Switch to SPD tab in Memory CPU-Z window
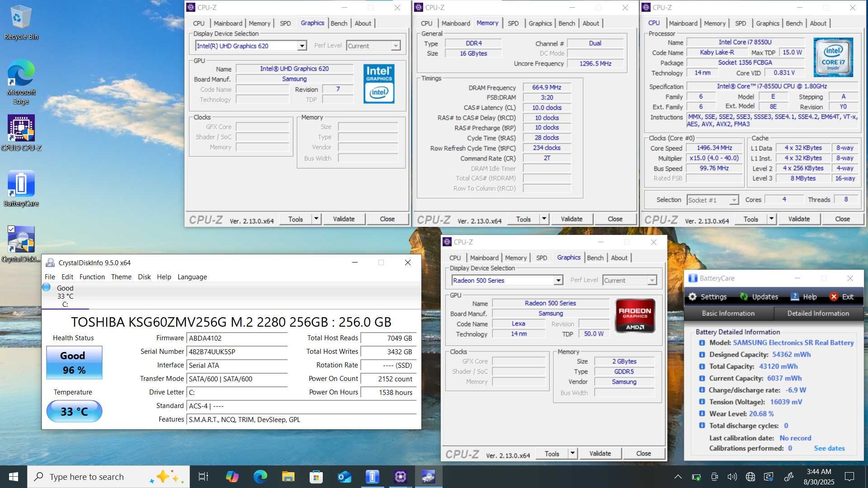 513,23
